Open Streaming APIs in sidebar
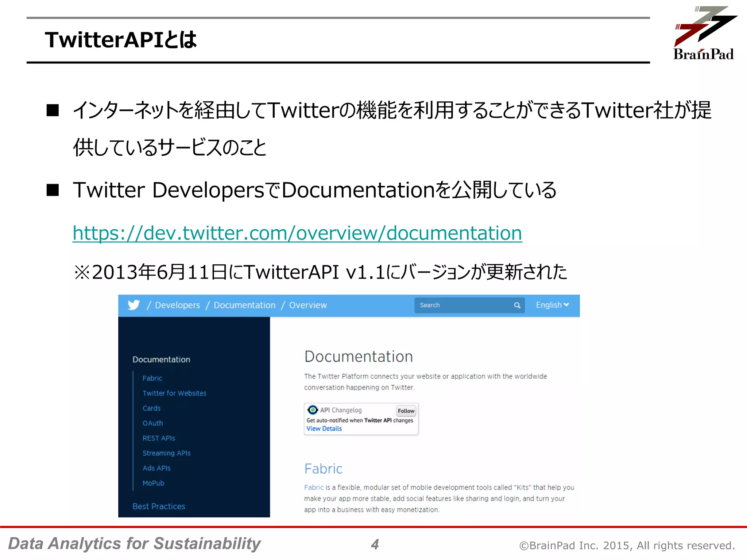 (x=166, y=453)
